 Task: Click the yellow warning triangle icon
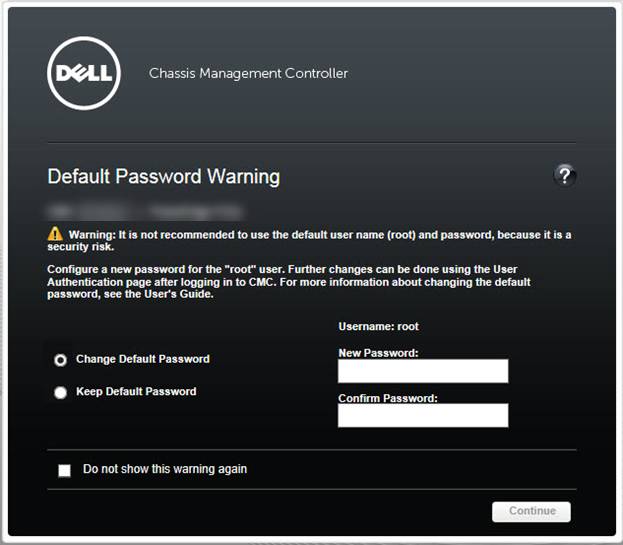pyautogui.click(x=55, y=233)
